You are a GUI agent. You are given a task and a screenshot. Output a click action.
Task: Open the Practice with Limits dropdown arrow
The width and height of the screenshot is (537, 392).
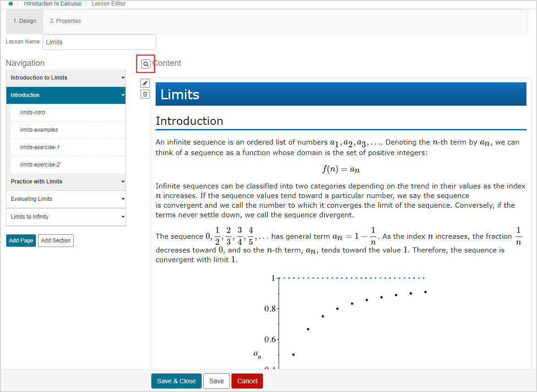[123, 182]
